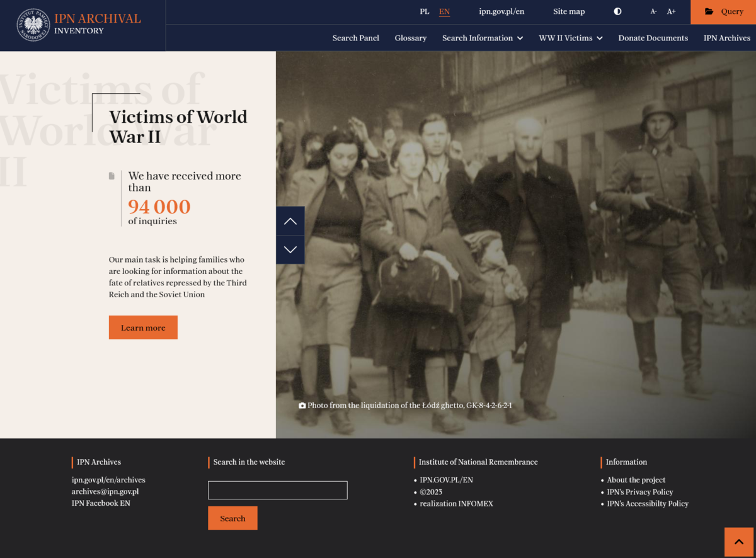Click the website search input field
The height and width of the screenshot is (558, 756).
(x=278, y=490)
